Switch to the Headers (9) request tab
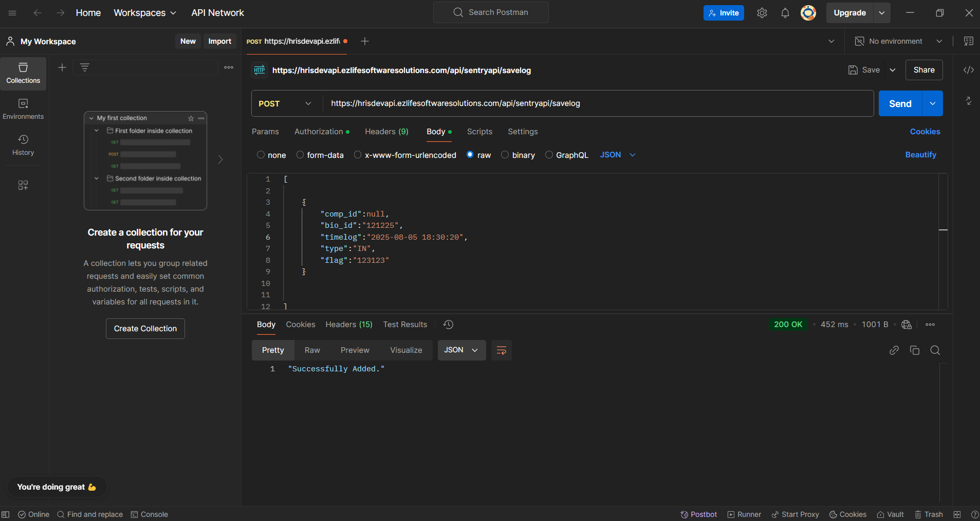 click(386, 132)
